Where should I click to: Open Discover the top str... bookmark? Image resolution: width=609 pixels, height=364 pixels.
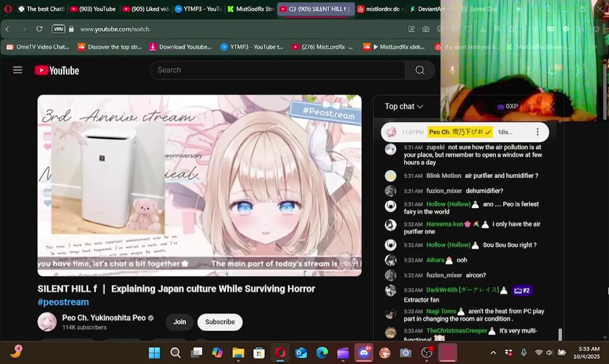(x=110, y=47)
